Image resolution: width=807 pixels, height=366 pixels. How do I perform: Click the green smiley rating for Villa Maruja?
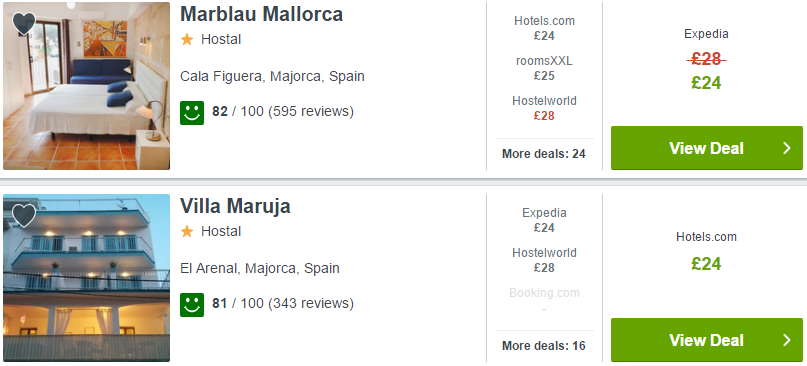coord(192,305)
